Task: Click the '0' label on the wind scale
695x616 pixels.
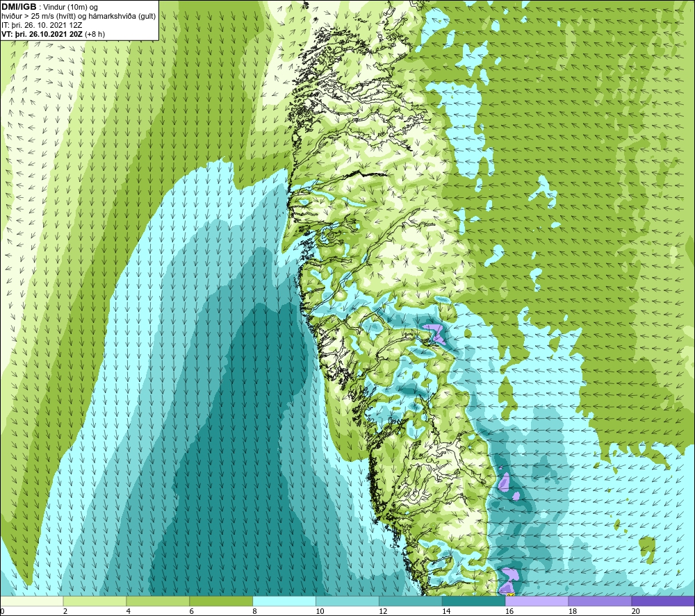Action: click(2, 611)
